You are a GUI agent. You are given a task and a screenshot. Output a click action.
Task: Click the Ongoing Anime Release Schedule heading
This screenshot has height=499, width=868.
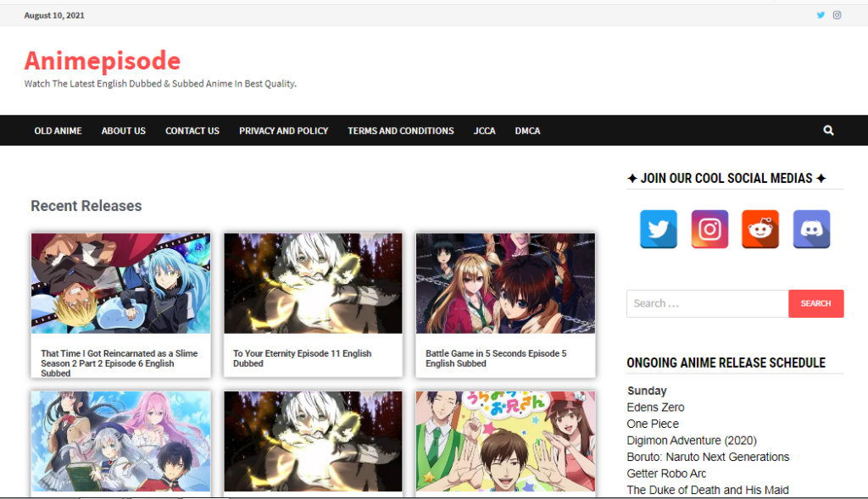click(x=726, y=363)
